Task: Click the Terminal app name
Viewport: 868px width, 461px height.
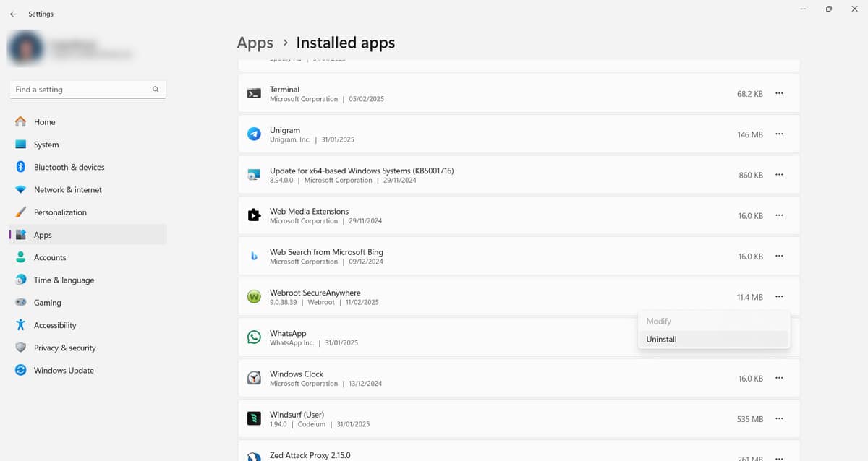Action: (x=284, y=90)
